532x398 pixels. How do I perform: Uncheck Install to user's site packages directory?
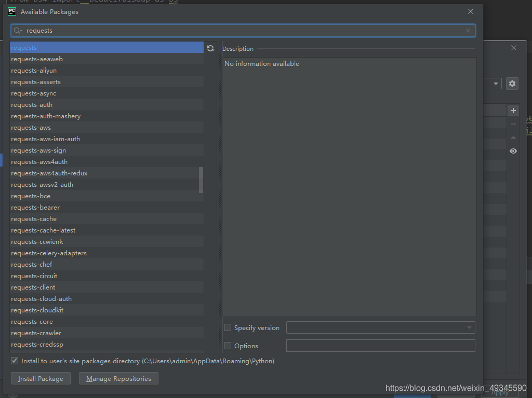coord(15,361)
